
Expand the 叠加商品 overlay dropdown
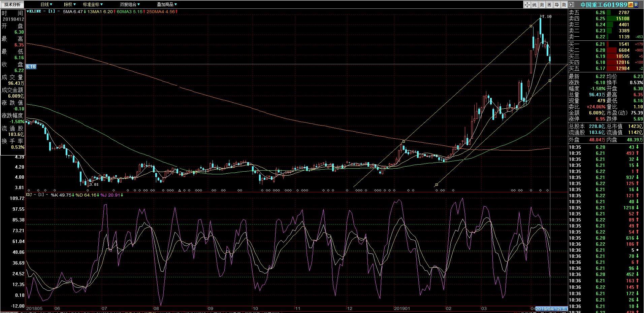pyautogui.click(x=167, y=5)
